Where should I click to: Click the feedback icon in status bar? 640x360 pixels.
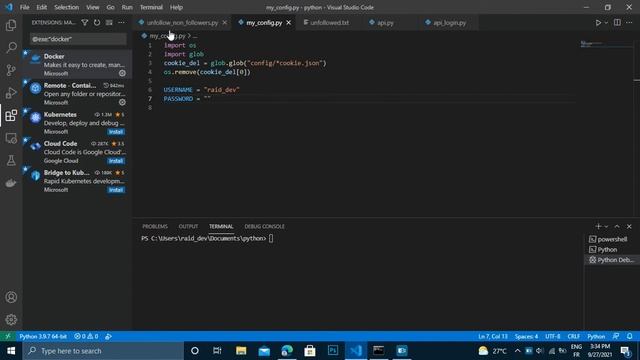click(616, 336)
